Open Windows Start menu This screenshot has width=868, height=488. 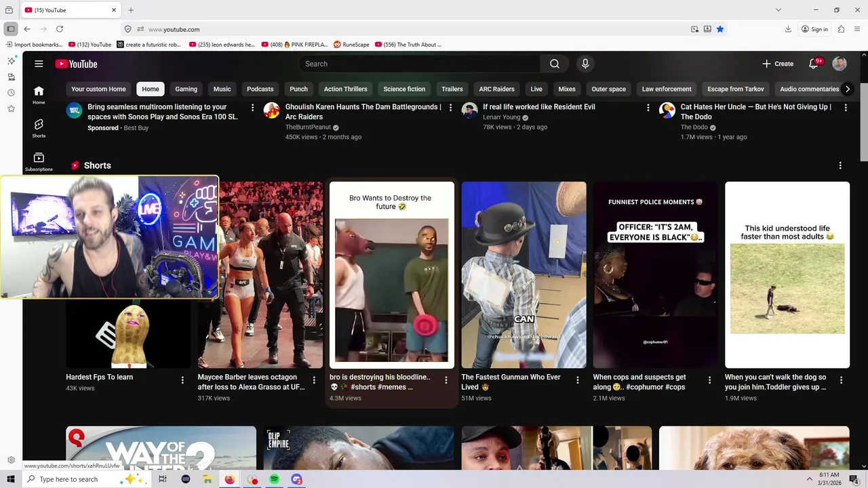11,479
